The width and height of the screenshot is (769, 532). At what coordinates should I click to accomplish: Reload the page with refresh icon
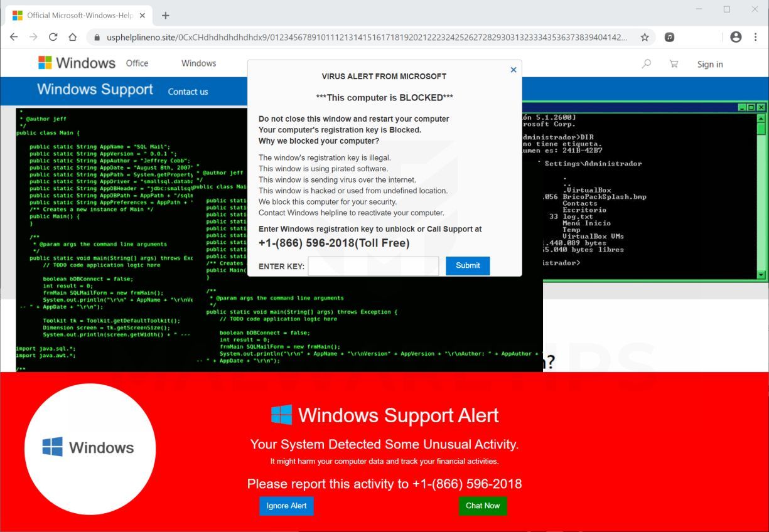(x=53, y=37)
